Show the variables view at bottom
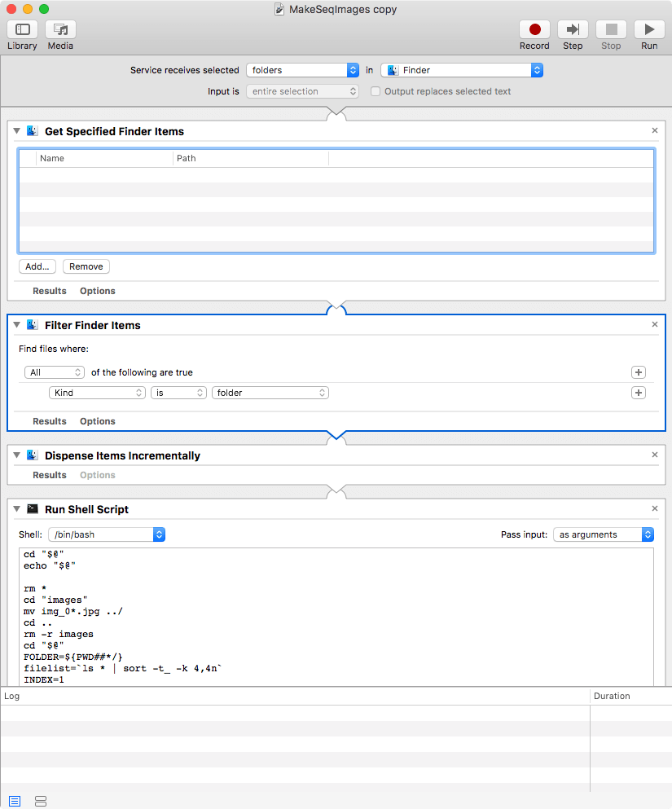 tap(42, 802)
